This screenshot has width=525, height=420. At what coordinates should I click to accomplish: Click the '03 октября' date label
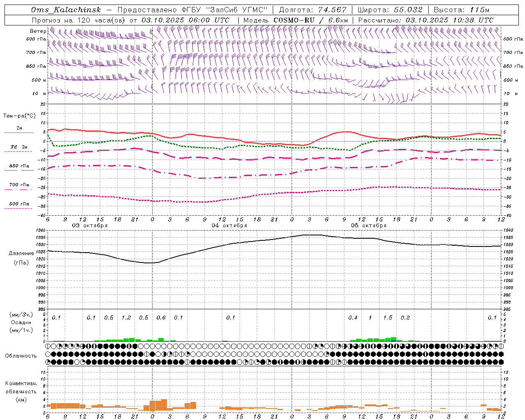[90, 226]
